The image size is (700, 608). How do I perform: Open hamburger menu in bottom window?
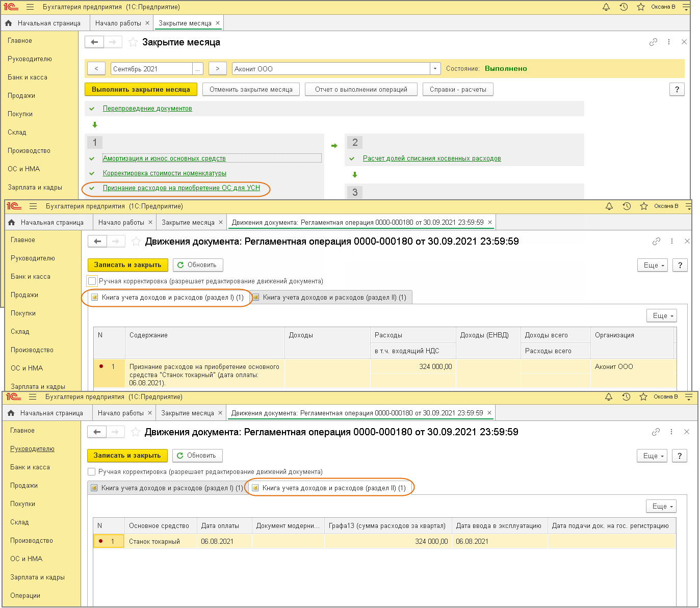(33, 397)
